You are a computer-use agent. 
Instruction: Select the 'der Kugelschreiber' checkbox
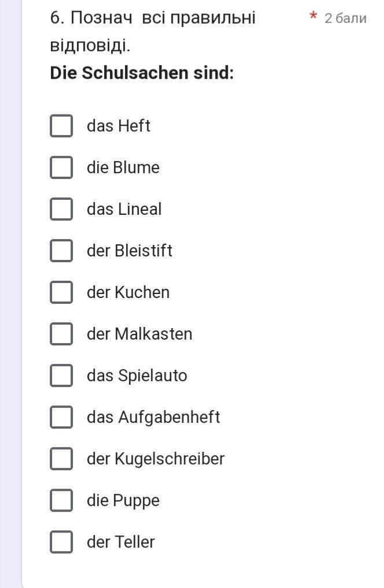(x=61, y=459)
